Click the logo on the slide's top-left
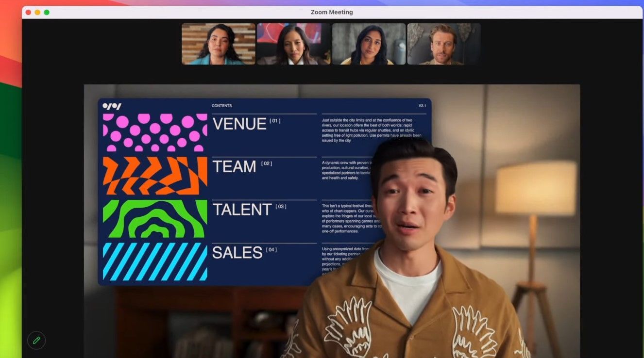 112,106
